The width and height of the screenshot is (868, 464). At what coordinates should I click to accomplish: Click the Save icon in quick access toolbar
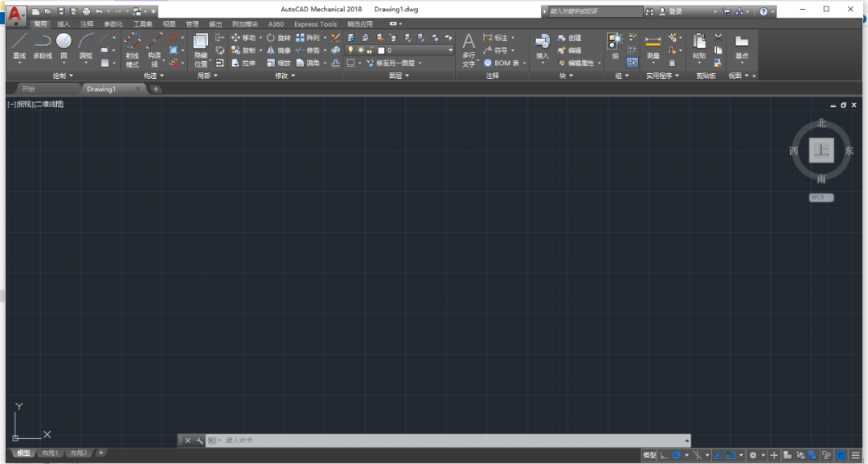point(61,11)
